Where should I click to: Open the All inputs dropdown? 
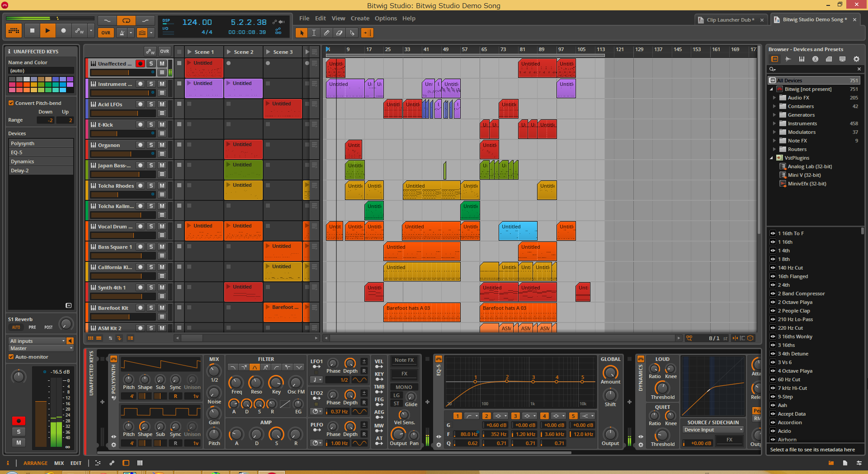pyautogui.click(x=37, y=341)
